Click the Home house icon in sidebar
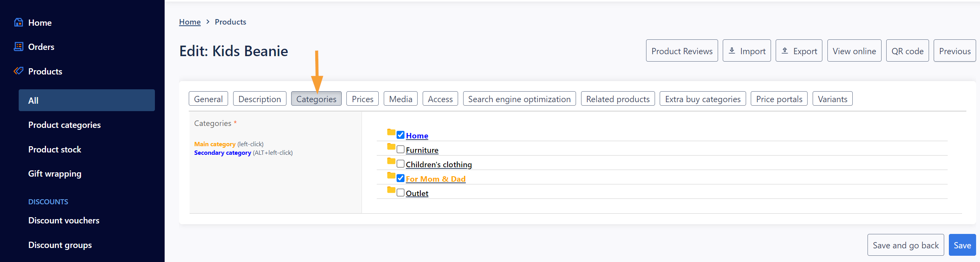Image resolution: width=980 pixels, height=262 pixels. tap(18, 22)
